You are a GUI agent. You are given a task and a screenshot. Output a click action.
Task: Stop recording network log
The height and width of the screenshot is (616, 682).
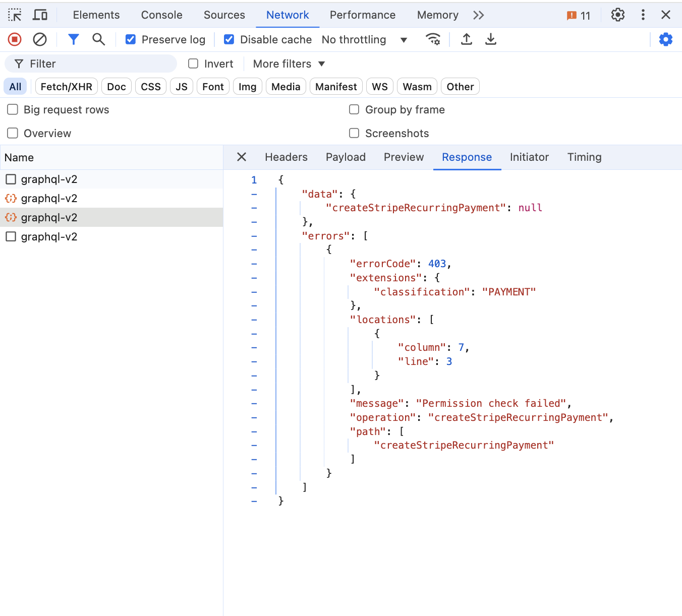[15, 39]
